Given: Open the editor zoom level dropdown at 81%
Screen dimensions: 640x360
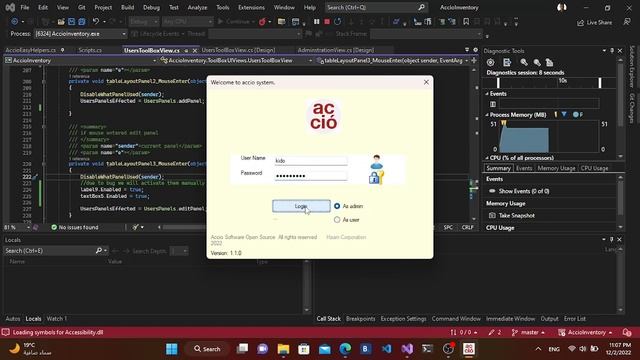Looking at the screenshot, I should coord(17,227).
